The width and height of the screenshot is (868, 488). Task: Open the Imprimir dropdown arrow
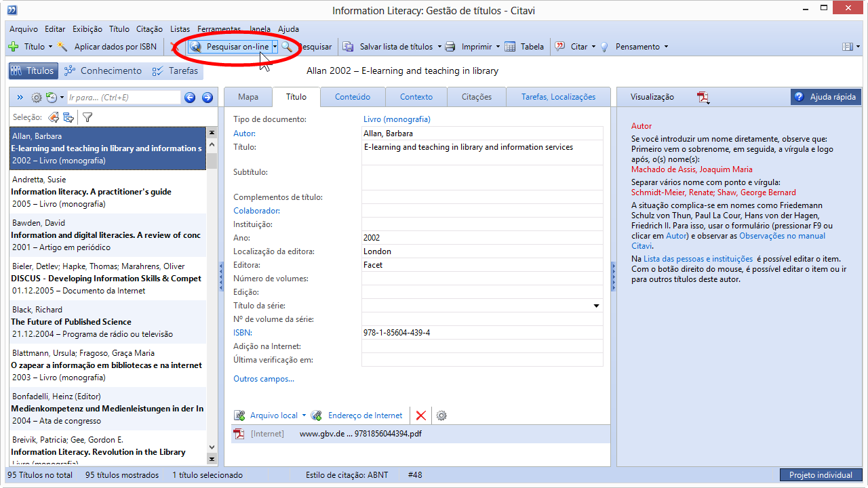498,47
